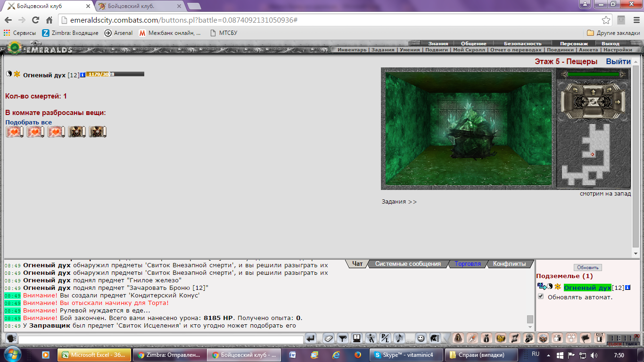Click the Обновить button in player list

coord(587,267)
